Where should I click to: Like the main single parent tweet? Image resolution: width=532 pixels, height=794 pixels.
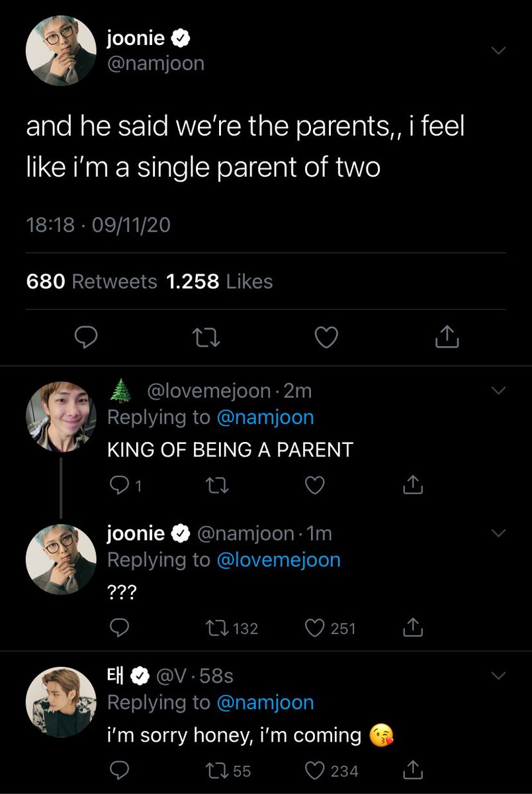pos(326,338)
